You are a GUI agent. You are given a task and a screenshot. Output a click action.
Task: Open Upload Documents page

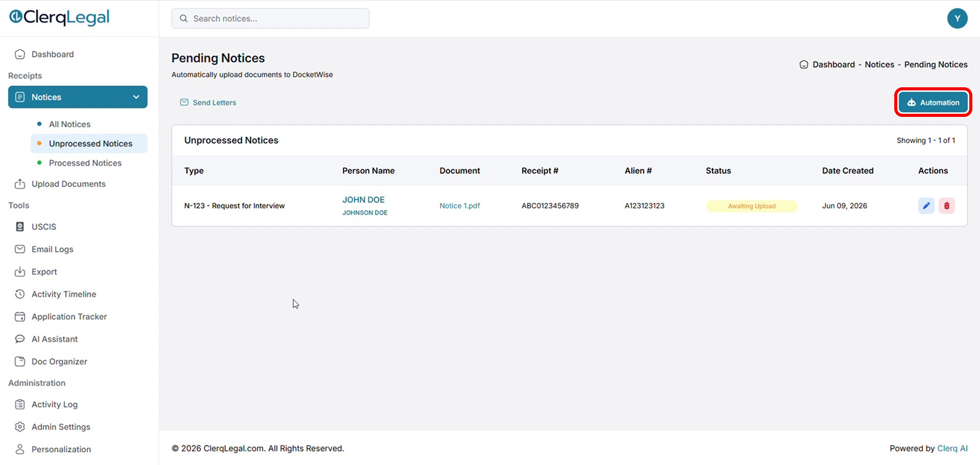pos(68,184)
